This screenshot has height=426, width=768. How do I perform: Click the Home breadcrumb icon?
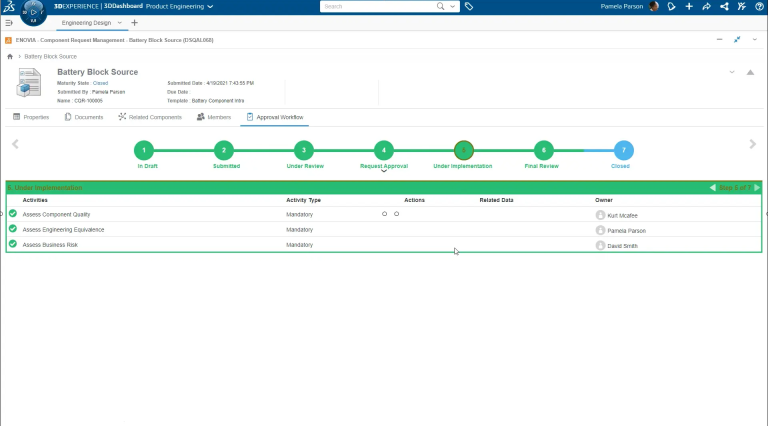pyautogui.click(x=9, y=56)
